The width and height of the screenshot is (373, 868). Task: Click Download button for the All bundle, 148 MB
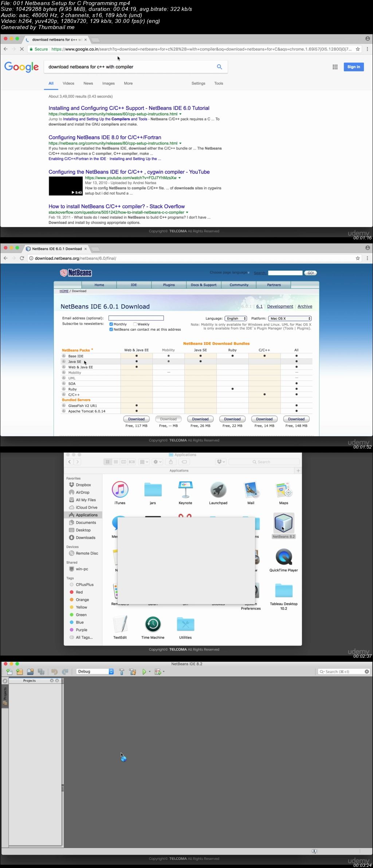click(x=297, y=419)
